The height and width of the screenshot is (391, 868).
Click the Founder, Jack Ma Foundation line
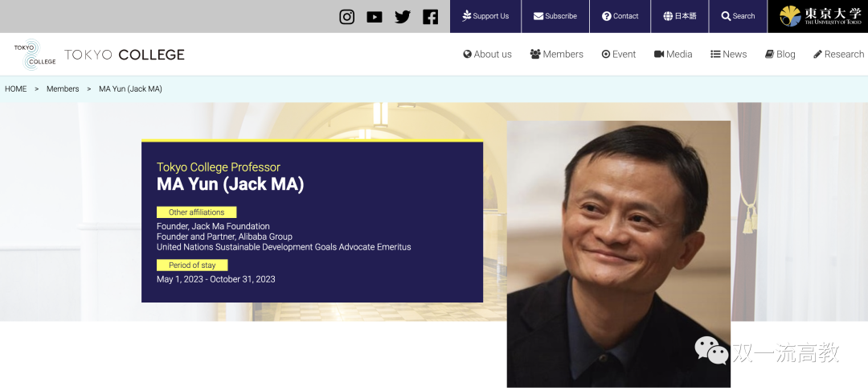[x=213, y=227]
